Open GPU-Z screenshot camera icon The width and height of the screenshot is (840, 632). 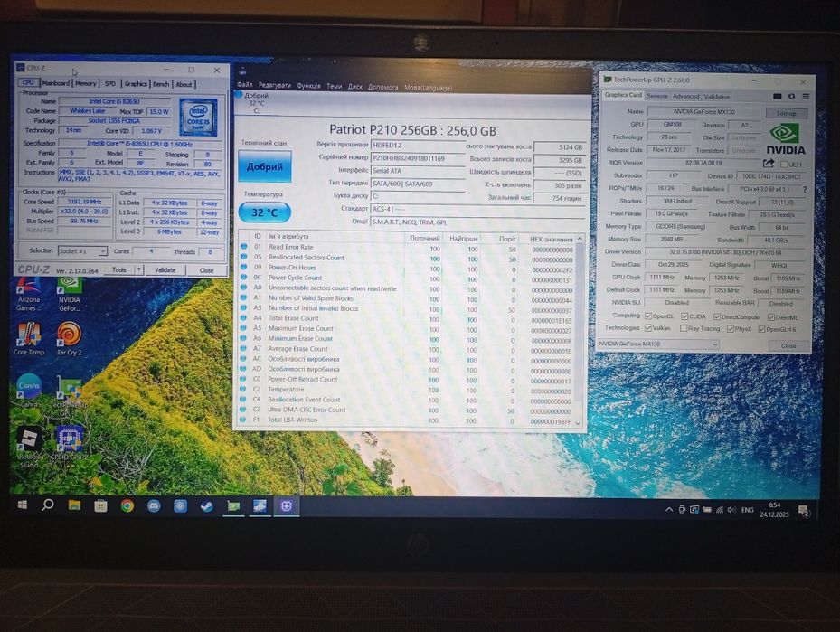(x=778, y=97)
